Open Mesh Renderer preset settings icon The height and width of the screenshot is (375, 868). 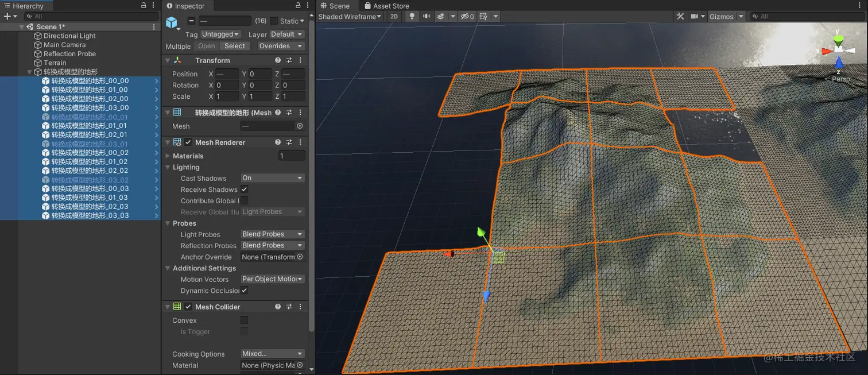289,142
